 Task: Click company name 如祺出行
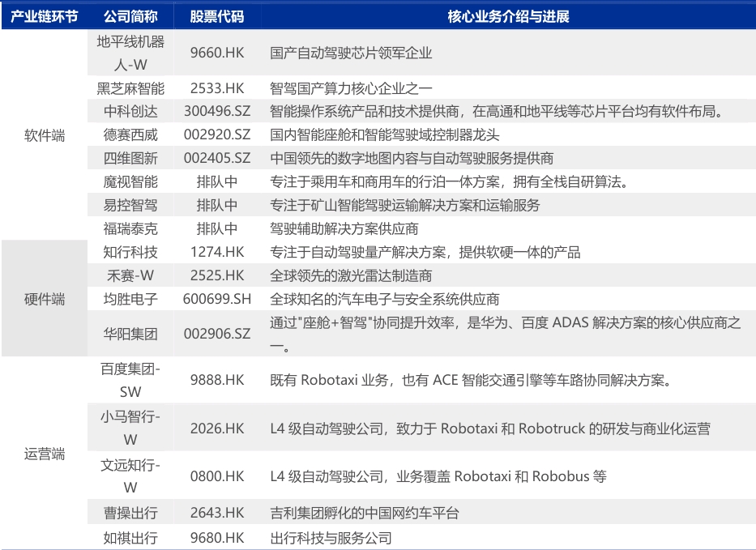coord(130,538)
